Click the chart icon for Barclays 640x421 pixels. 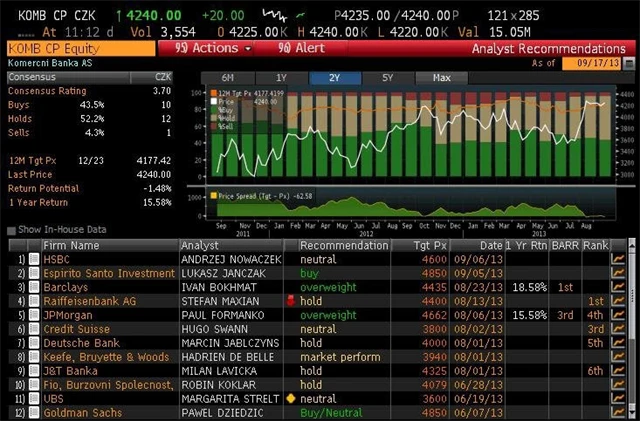[x=619, y=286]
